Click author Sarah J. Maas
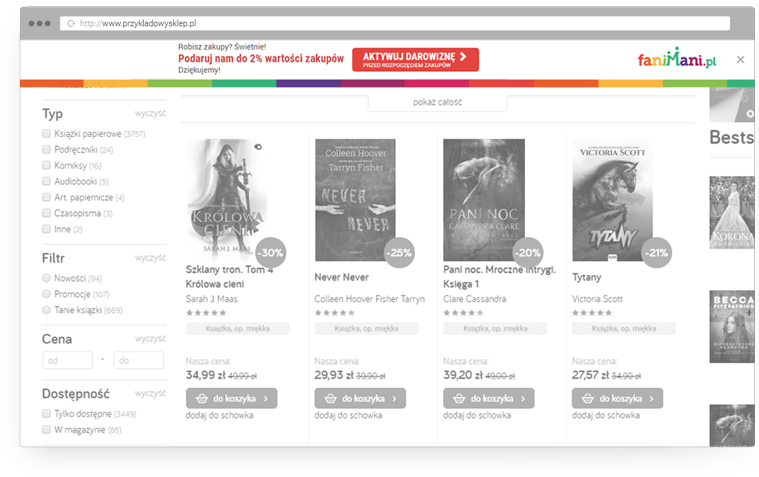Viewport: 759px width, 477px height. click(212, 299)
